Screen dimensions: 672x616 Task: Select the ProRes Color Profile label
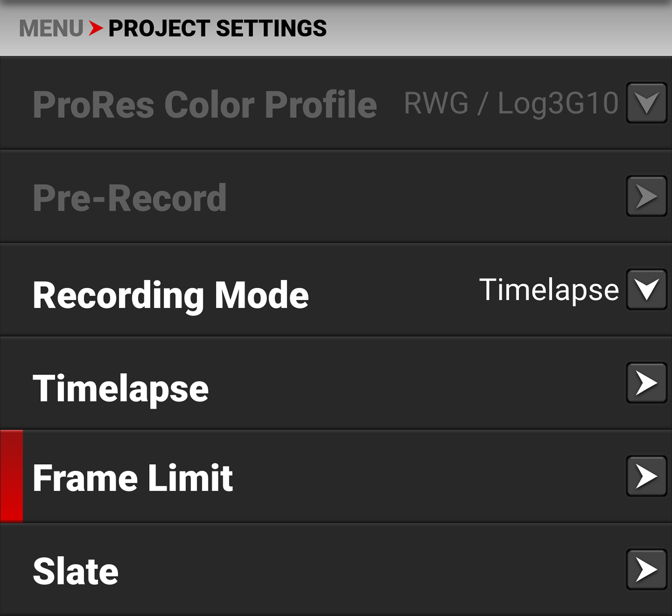(x=205, y=104)
